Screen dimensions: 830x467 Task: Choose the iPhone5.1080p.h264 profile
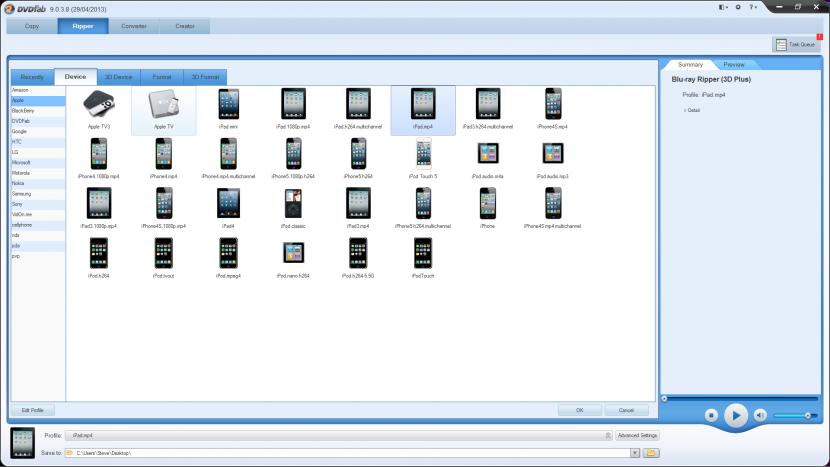(293, 158)
